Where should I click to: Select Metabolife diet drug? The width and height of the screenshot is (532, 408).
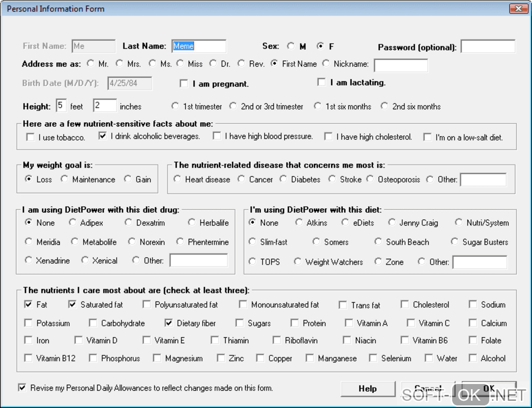(75, 242)
